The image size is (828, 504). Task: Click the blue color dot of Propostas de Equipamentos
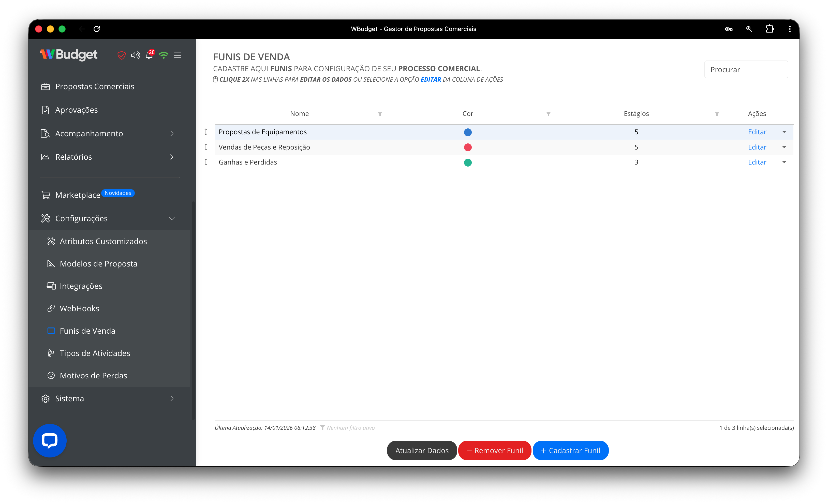(x=467, y=132)
